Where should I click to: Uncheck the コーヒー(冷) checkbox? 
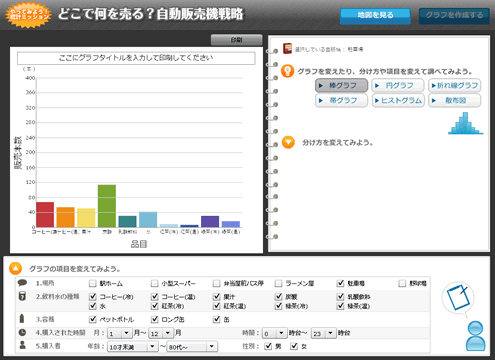click(93, 296)
